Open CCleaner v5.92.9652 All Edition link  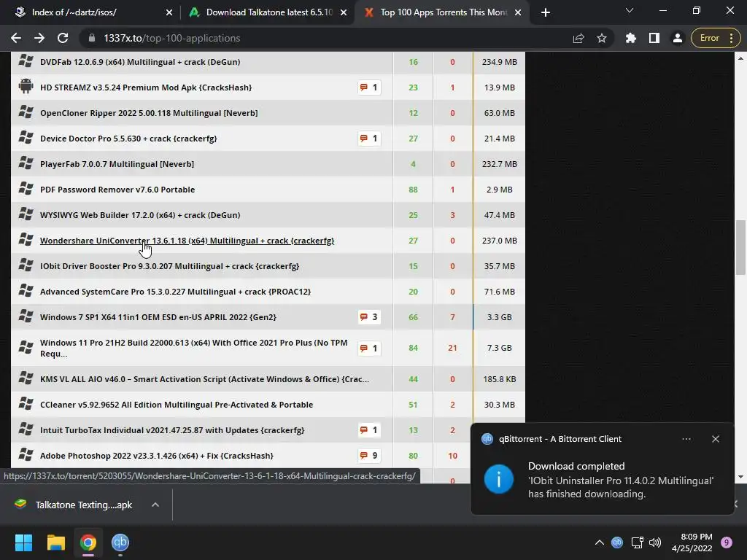(x=177, y=405)
